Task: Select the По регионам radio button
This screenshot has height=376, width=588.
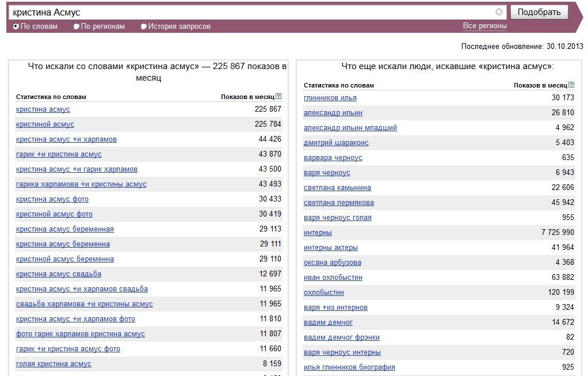Action: pos(76,26)
